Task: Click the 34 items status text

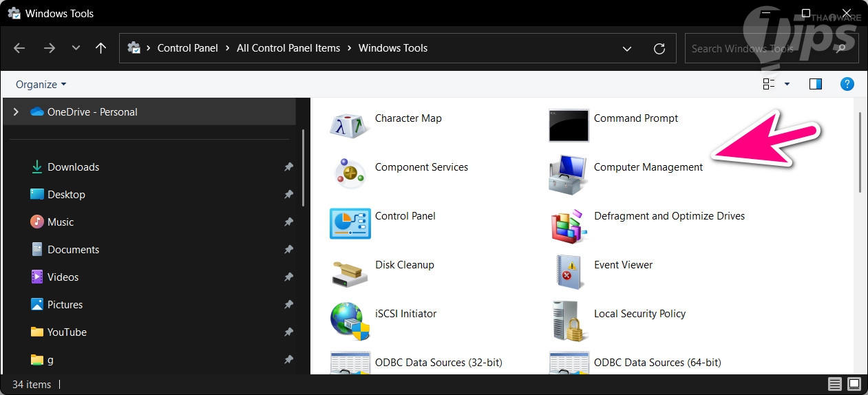Action: 32,385
